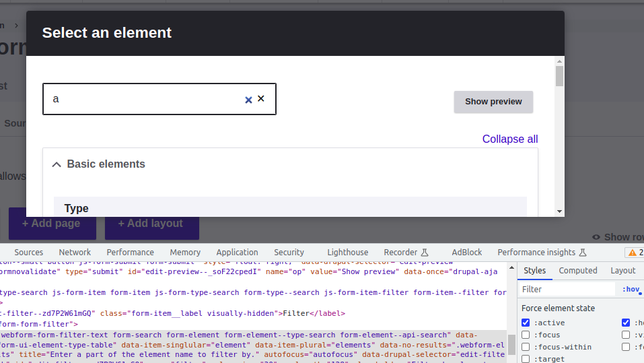The height and width of the screenshot is (363, 644).
Task: Open the Lighthouse panel tab
Action: tap(347, 252)
